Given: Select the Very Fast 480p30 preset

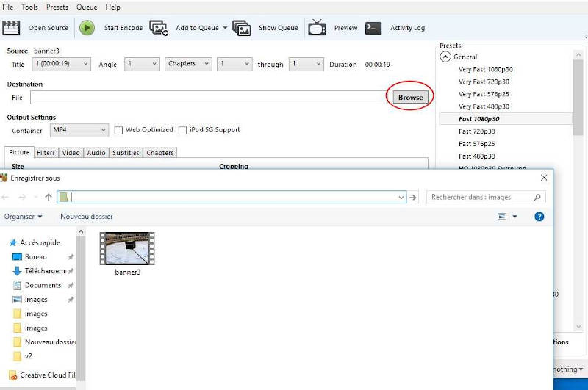Looking at the screenshot, I should coord(484,106).
